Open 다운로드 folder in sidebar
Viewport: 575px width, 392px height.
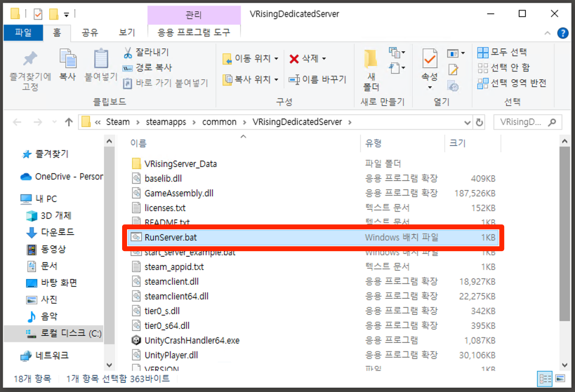tap(51, 232)
